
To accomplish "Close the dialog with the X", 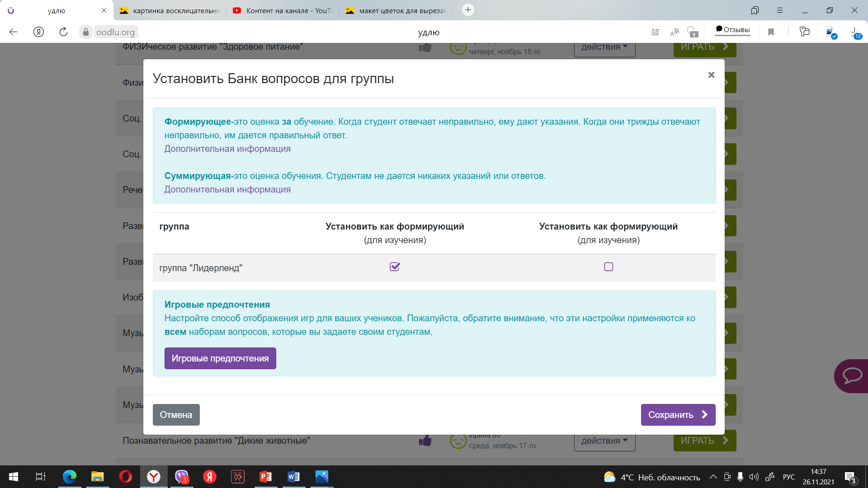I will coord(711,75).
